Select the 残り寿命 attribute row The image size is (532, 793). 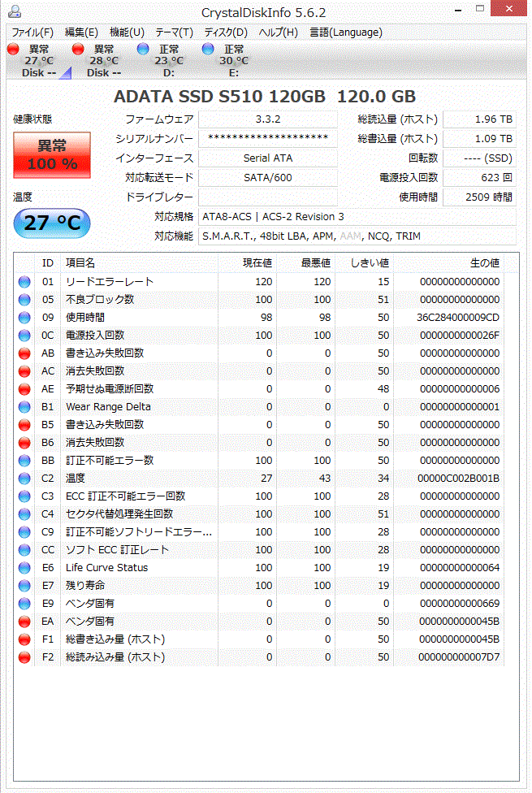(259, 586)
